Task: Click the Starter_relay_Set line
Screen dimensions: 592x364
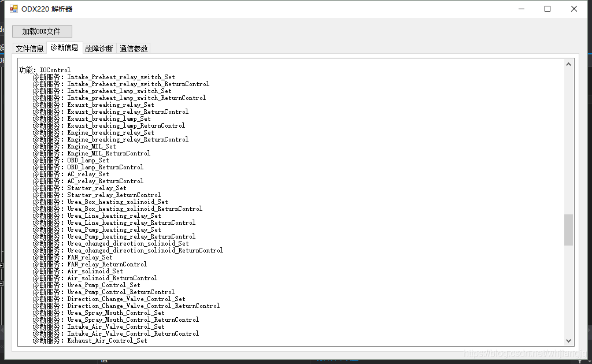Action: coord(80,188)
